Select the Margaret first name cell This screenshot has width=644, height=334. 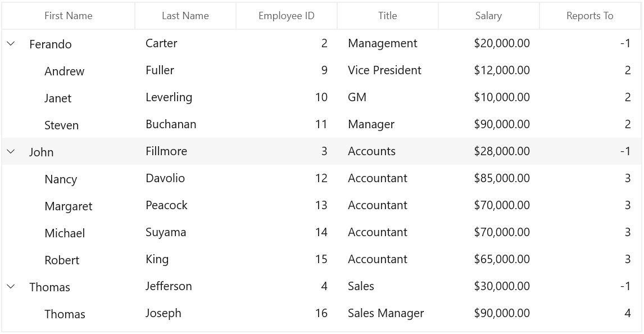[69, 206]
